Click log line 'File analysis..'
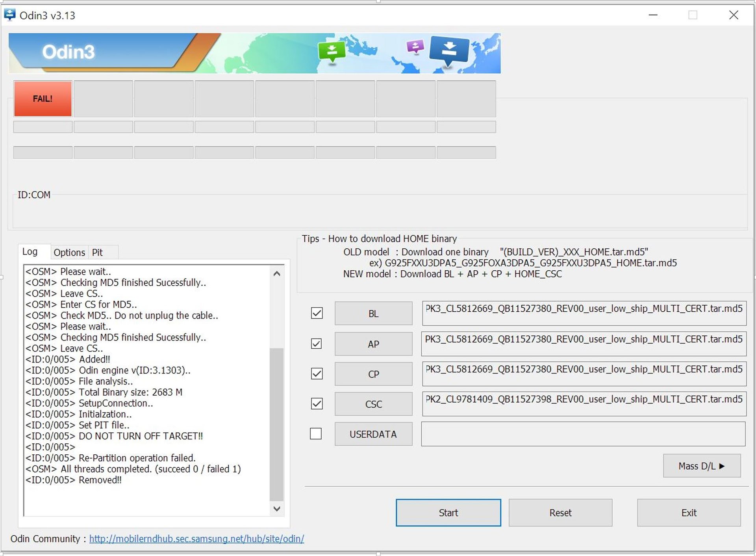 click(x=79, y=381)
